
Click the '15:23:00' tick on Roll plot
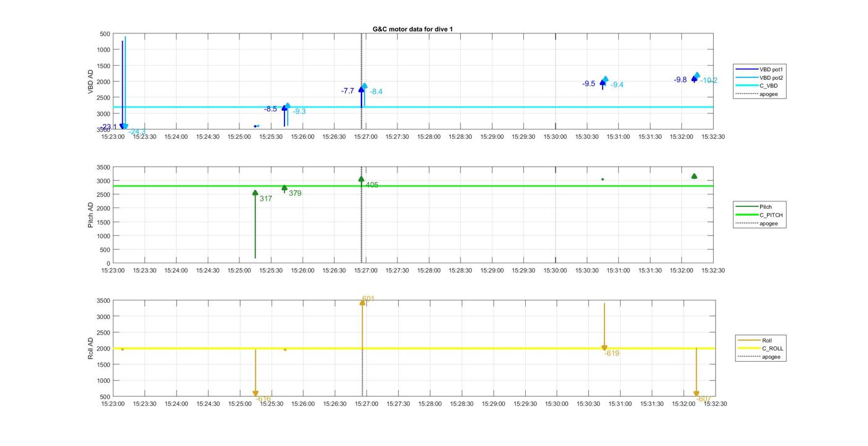[113, 404]
